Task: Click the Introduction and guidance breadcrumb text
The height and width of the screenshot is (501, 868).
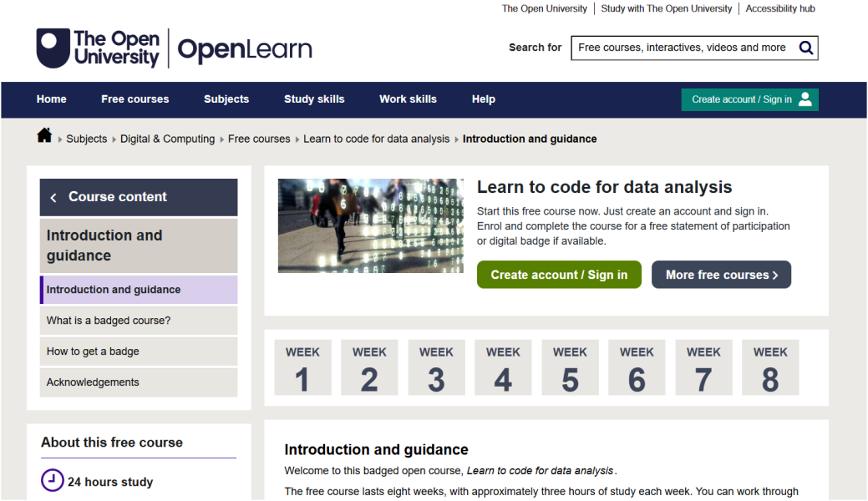Action: coord(530,139)
